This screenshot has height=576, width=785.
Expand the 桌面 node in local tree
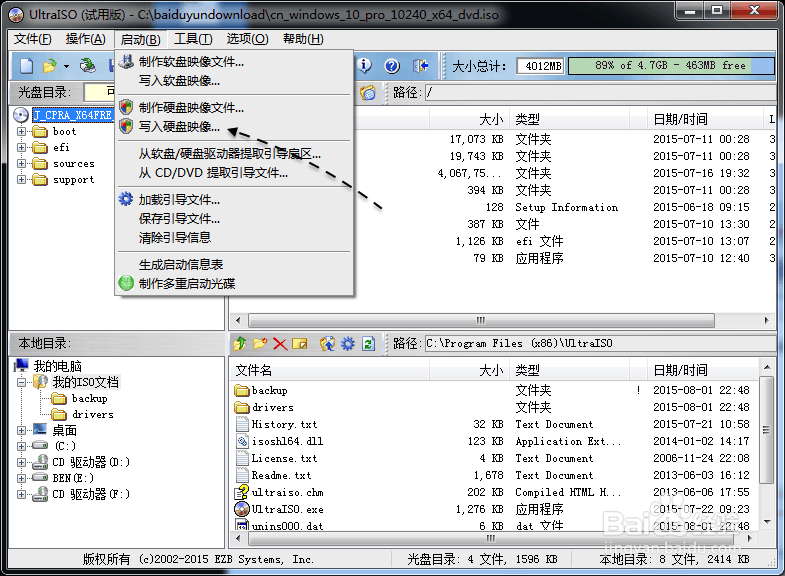(22, 430)
